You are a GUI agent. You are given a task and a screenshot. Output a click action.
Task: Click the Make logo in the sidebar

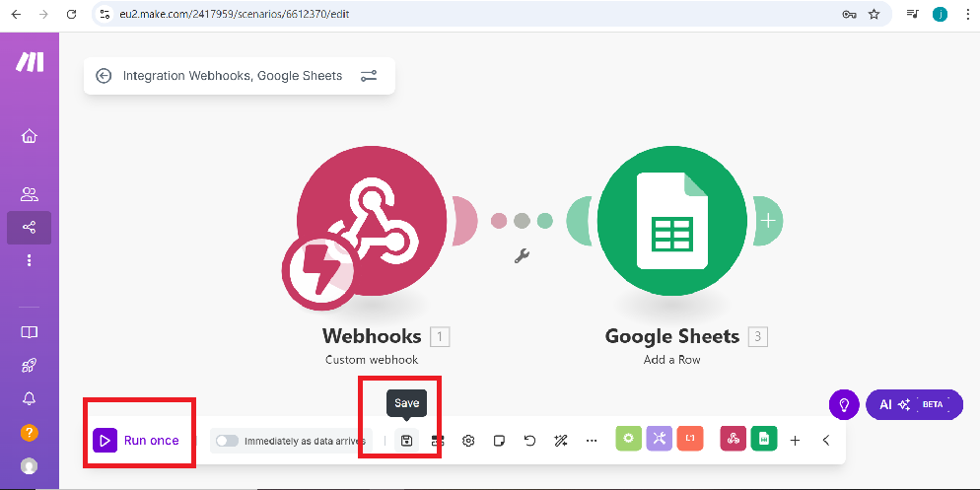coord(30,61)
